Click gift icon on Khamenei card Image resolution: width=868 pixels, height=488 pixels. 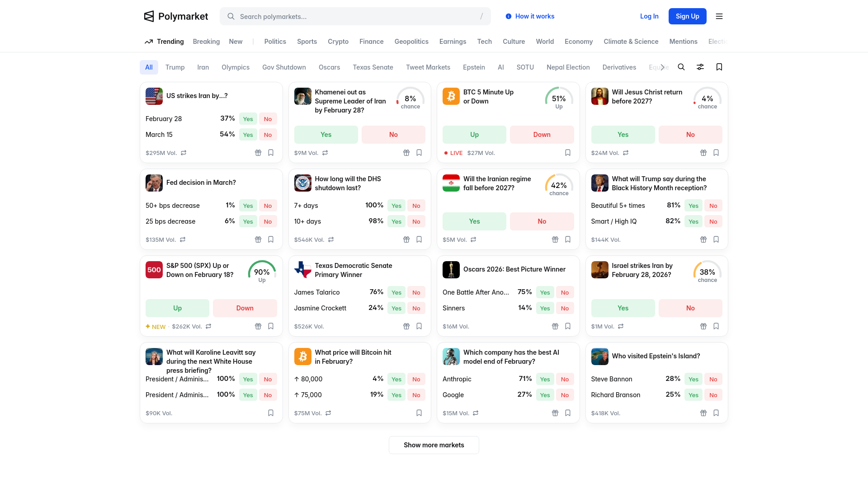point(406,153)
